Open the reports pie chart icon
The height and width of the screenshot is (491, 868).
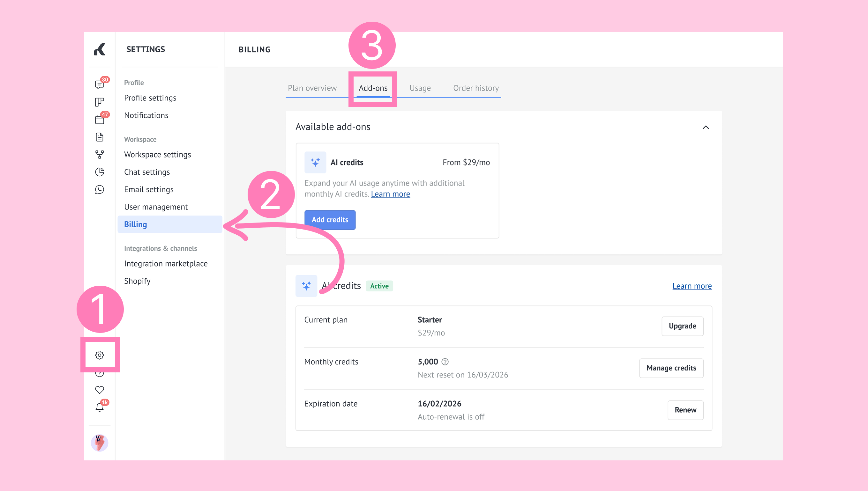tap(100, 172)
